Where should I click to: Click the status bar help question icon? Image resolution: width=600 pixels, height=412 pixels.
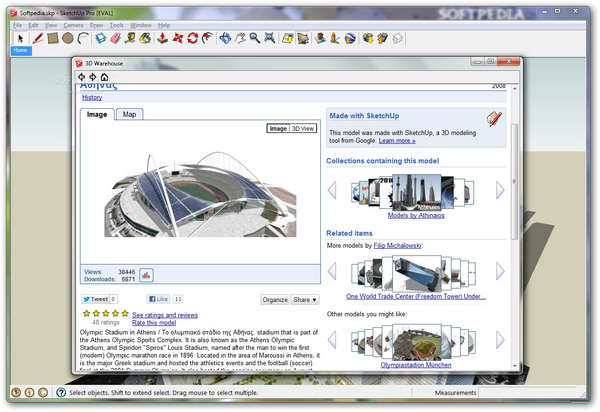(x=61, y=392)
